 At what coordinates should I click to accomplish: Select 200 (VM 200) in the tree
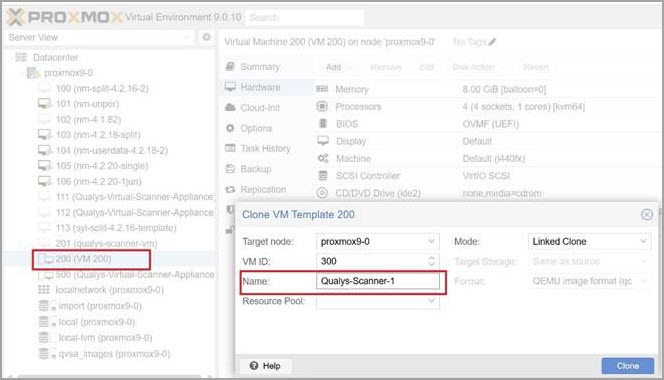(x=83, y=259)
